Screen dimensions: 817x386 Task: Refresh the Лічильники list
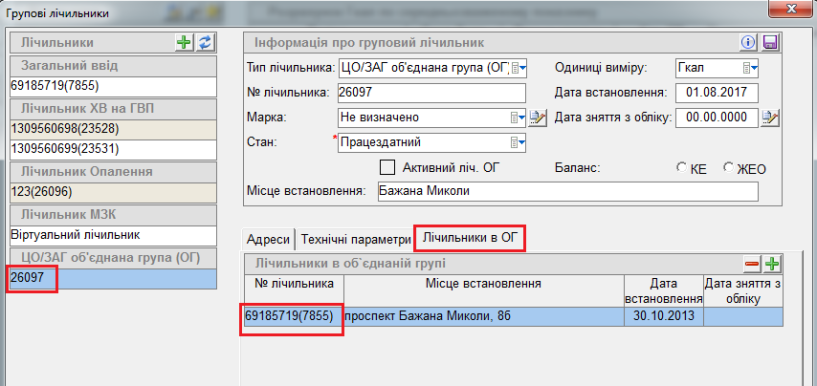tap(205, 43)
